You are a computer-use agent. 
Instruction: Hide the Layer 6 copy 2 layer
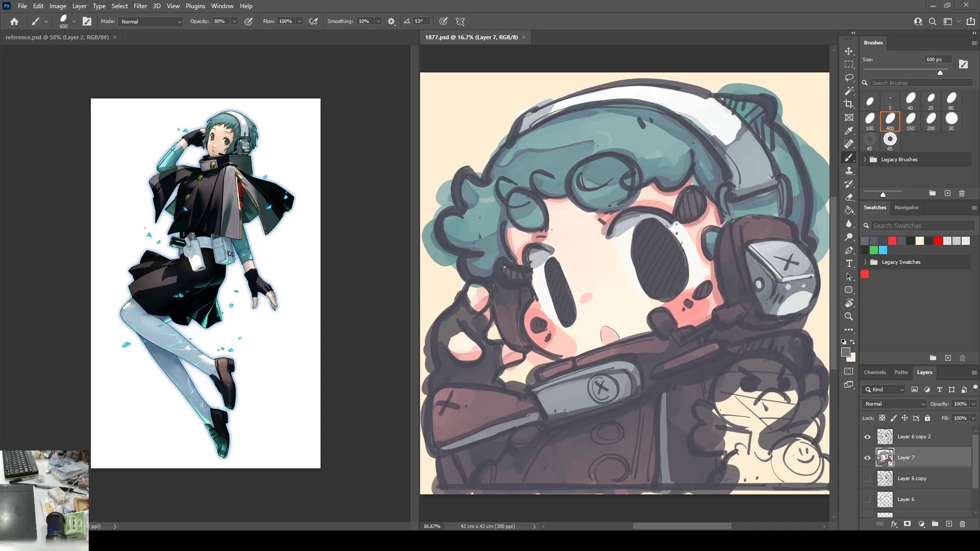click(x=867, y=437)
